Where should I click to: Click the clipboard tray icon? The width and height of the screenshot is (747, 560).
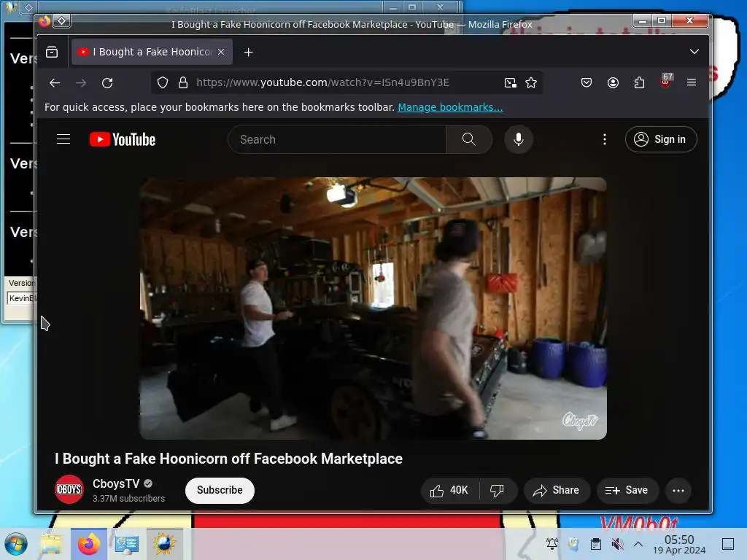pos(595,544)
